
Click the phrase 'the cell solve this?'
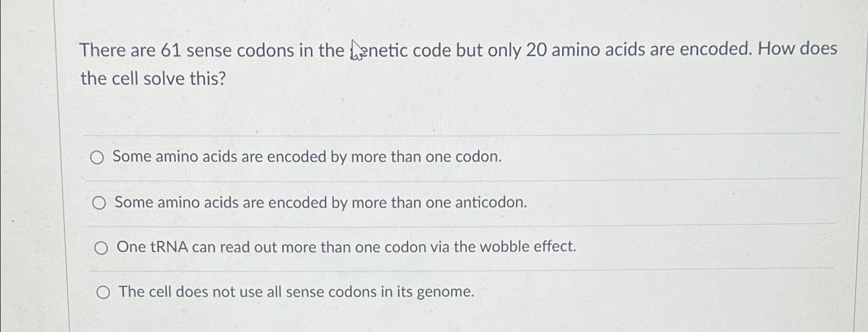[x=153, y=78]
